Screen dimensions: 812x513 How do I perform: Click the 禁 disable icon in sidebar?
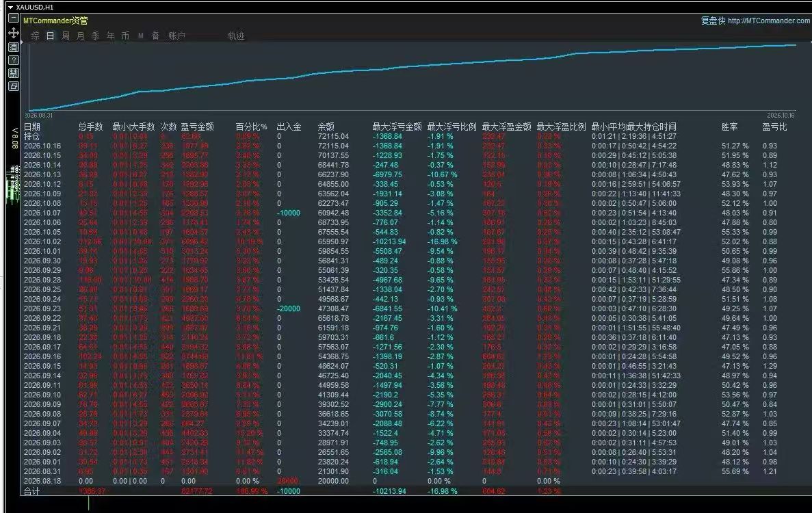pos(14,73)
